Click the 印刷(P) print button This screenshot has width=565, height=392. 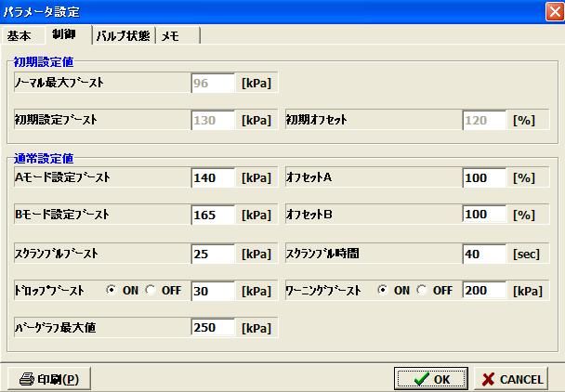point(49,379)
